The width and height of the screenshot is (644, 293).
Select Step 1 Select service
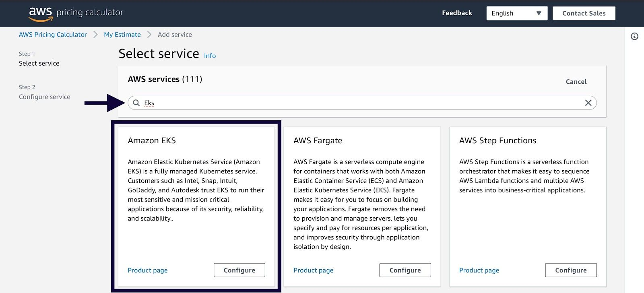[x=39, y=63]
